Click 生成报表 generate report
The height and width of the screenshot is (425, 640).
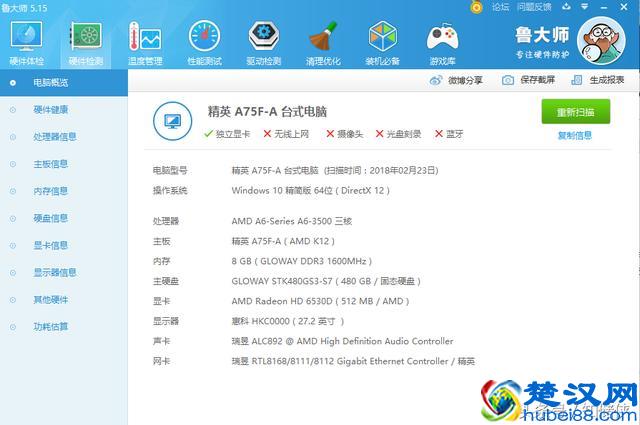[598, 80]
